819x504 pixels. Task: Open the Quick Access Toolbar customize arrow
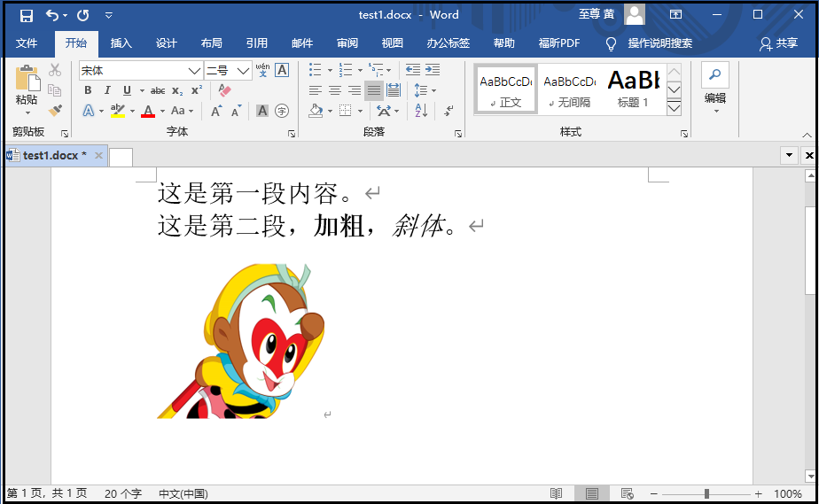tap(109, 15)
